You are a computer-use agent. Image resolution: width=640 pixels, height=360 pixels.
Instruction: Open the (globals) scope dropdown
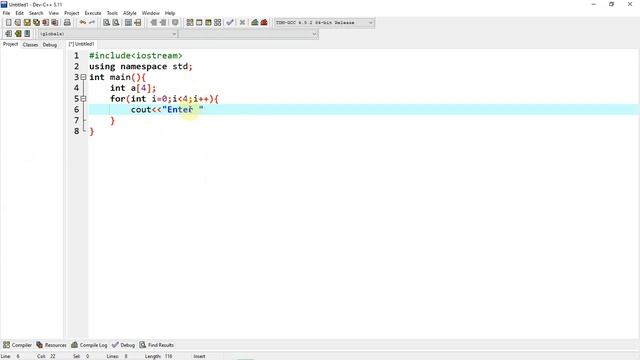108,34
